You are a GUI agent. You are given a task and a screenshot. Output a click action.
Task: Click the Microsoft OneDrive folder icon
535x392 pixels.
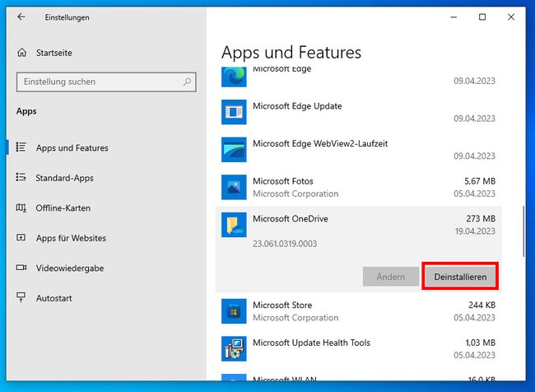234,225
